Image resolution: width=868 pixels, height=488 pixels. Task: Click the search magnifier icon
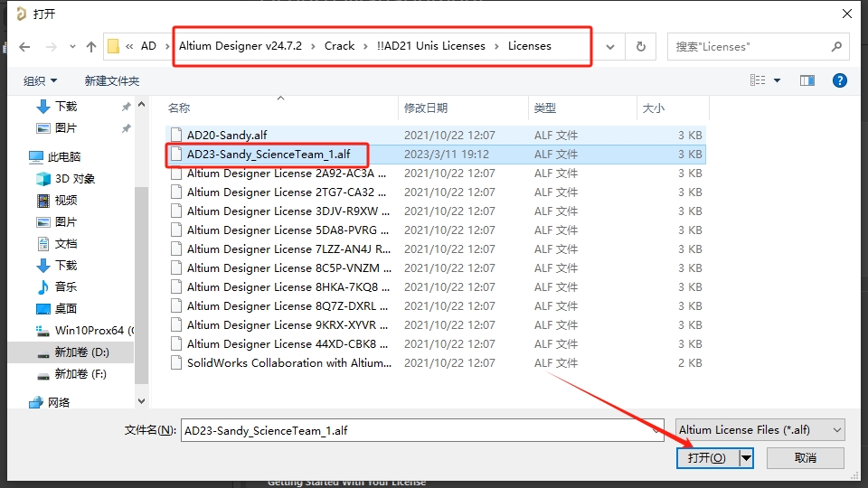tap(836, 47)
